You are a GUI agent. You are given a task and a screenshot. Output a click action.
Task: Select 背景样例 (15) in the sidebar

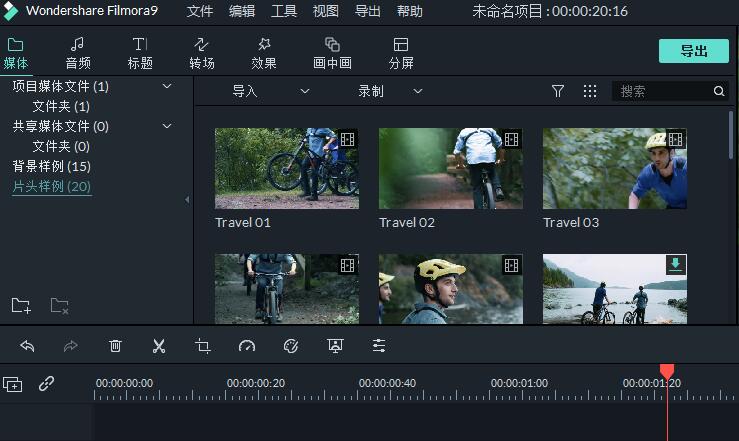click(x=51, y=166)
